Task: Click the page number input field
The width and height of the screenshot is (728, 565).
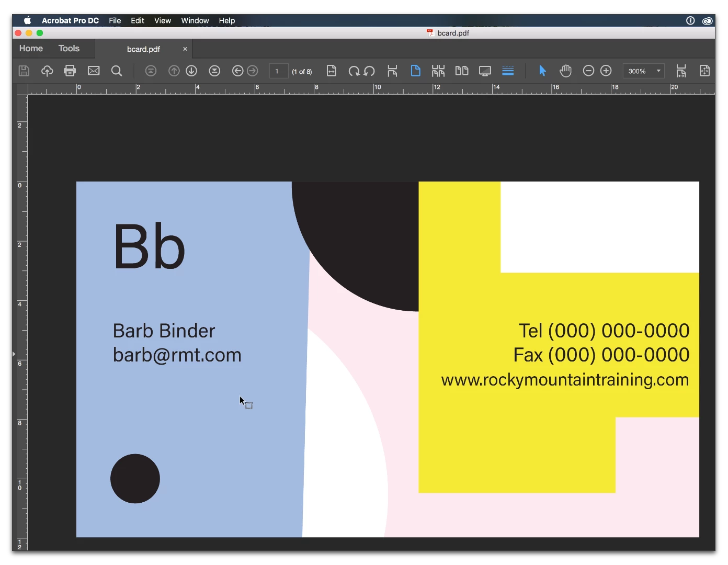Action: pyautogui.click(x=278, y=71)
